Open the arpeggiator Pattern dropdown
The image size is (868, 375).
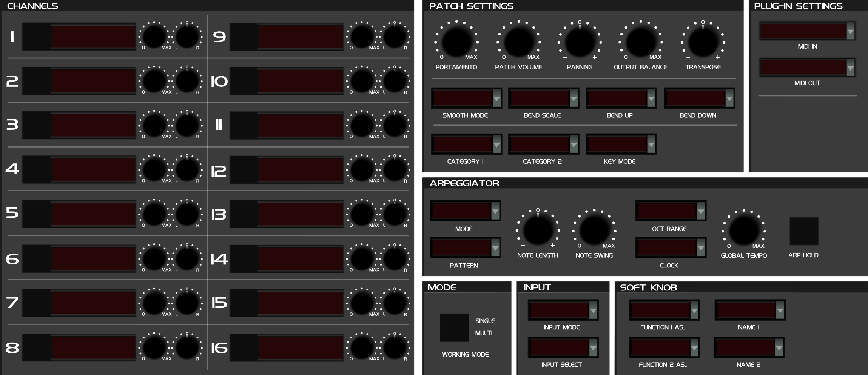[465, 248]
